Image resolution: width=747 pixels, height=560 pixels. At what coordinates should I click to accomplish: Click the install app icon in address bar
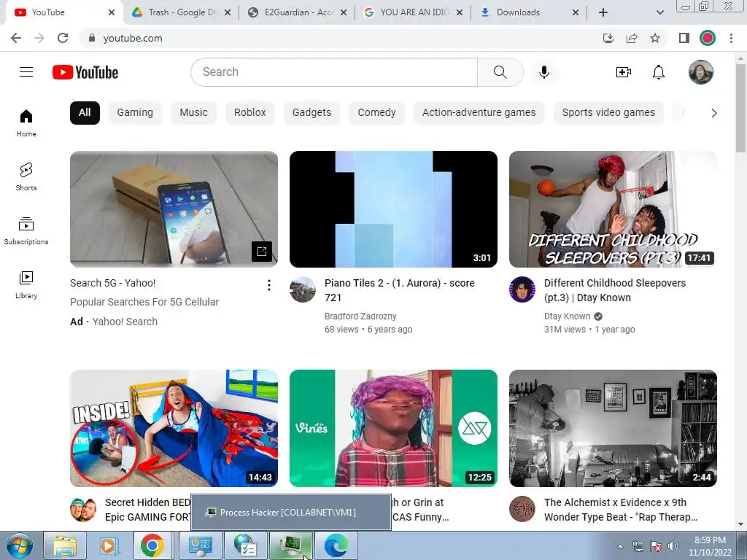608,38
